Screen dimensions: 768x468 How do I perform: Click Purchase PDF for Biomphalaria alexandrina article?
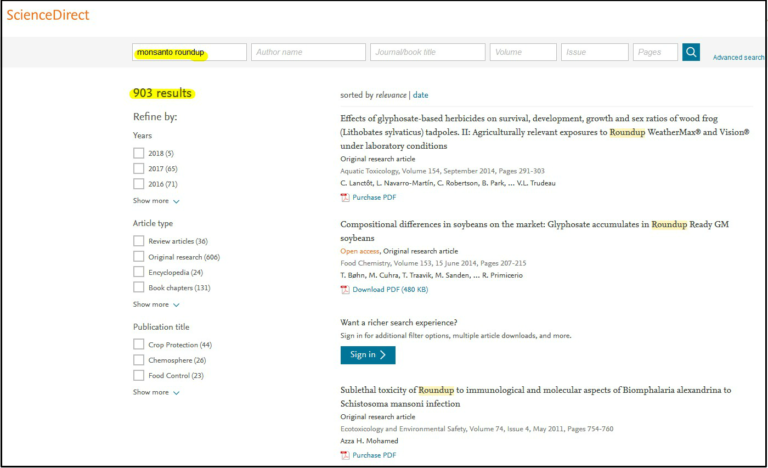(x=374, y=455)
